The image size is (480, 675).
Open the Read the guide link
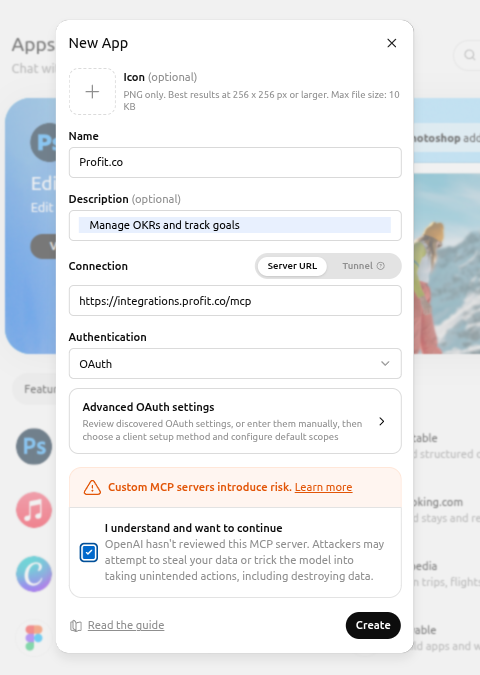(x=126, y=625)
